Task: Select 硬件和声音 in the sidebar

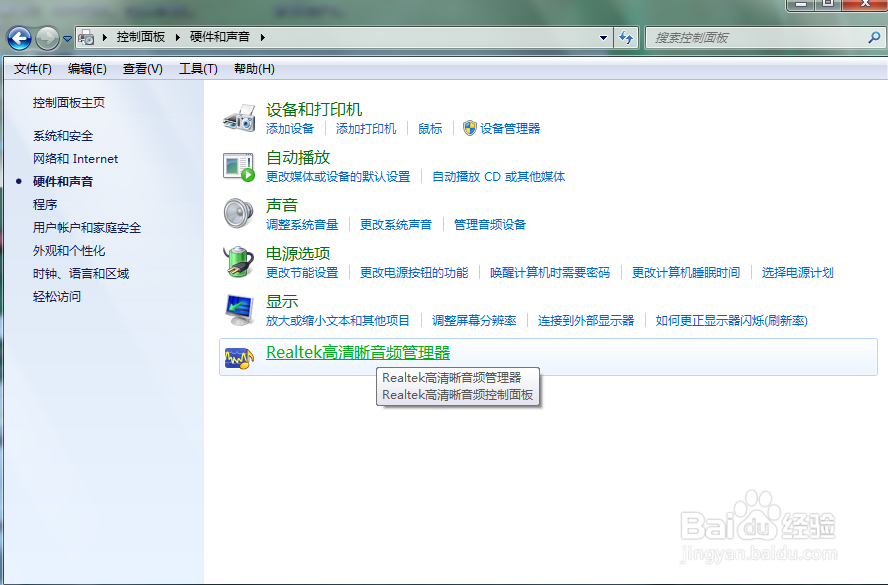Action: click(x=63, y=182)
